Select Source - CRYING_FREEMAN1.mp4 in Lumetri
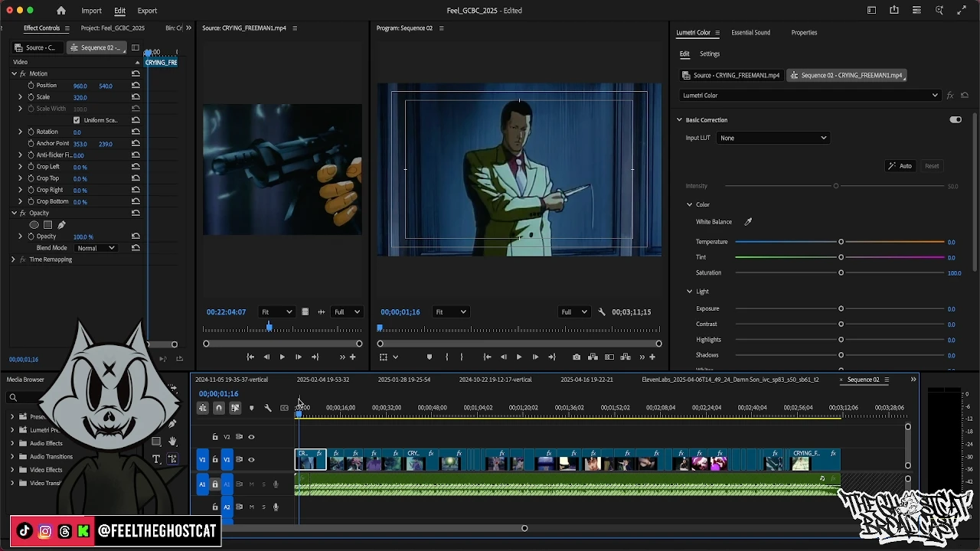 731,76
